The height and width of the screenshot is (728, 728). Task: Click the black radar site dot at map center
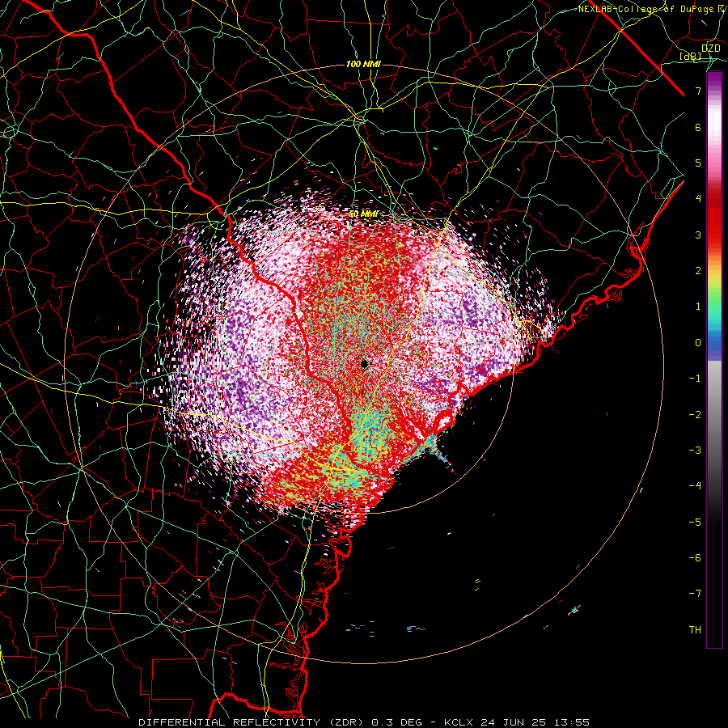tap(365, 363)
